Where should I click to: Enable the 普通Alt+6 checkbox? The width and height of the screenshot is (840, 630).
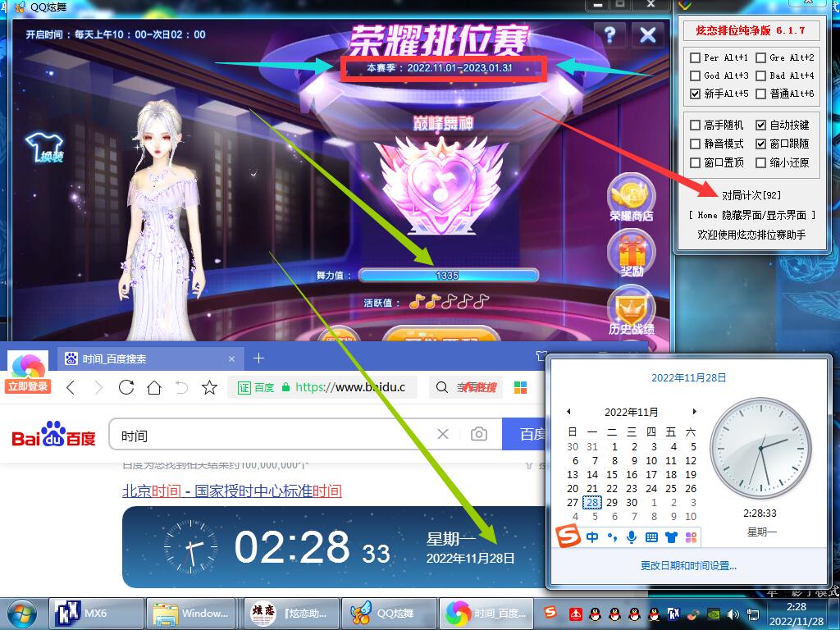(760, 94)
